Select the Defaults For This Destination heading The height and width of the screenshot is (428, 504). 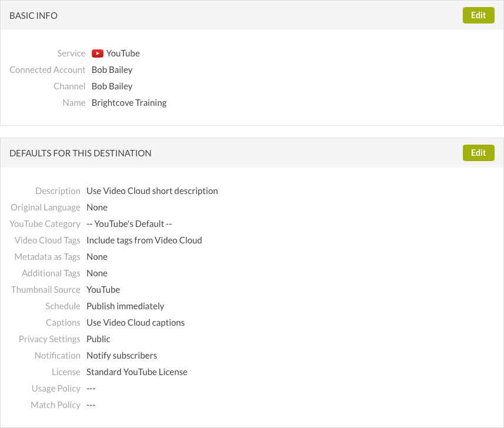(x=81, y=153)
